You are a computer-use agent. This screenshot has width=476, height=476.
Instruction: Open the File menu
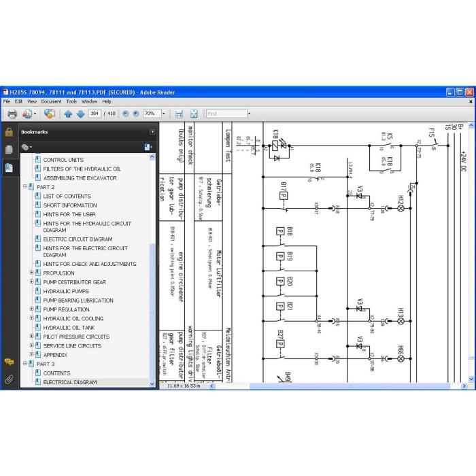7,101
